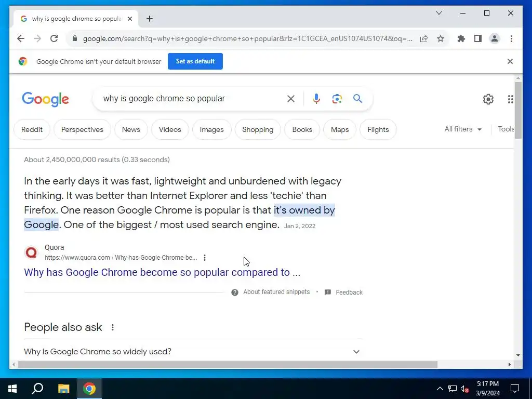The height and width of the screenshot is (399, 532).
Task: Click the horizontal scrollbar thumb
Action: (x=228, y=365)
